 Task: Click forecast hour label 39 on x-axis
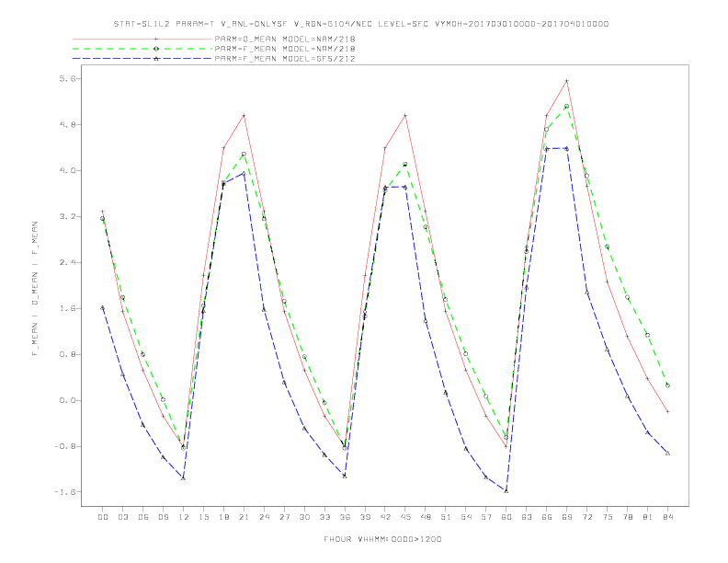point(365,518)
